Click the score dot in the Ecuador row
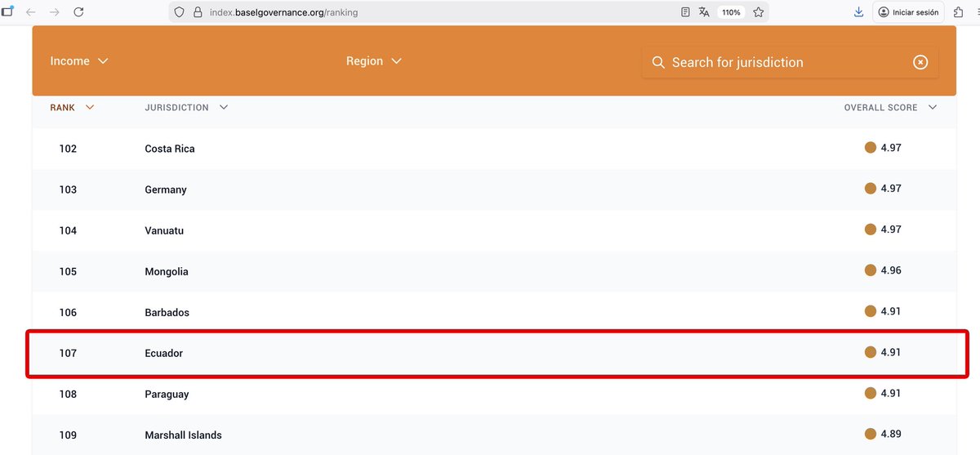 click(871, 352)
